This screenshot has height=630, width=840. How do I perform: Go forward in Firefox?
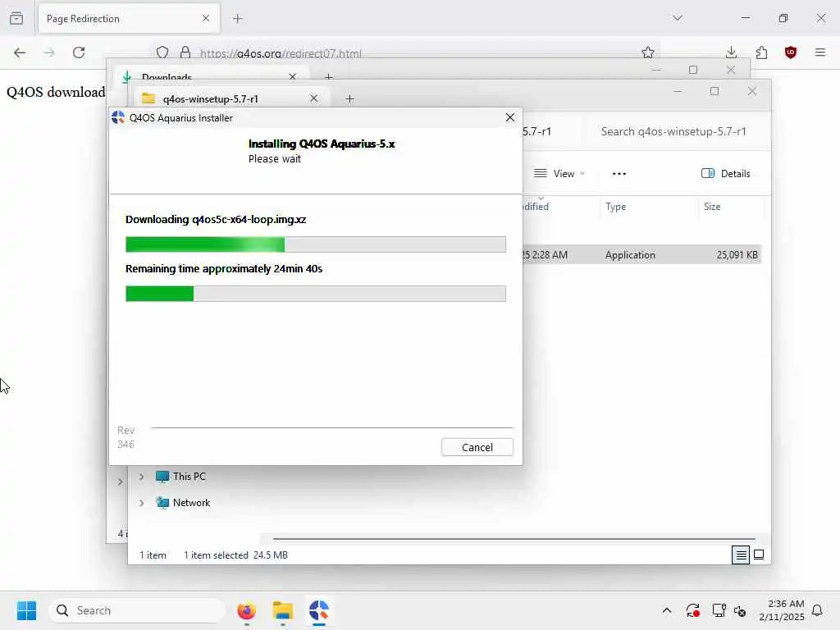(x=49, y=52)
